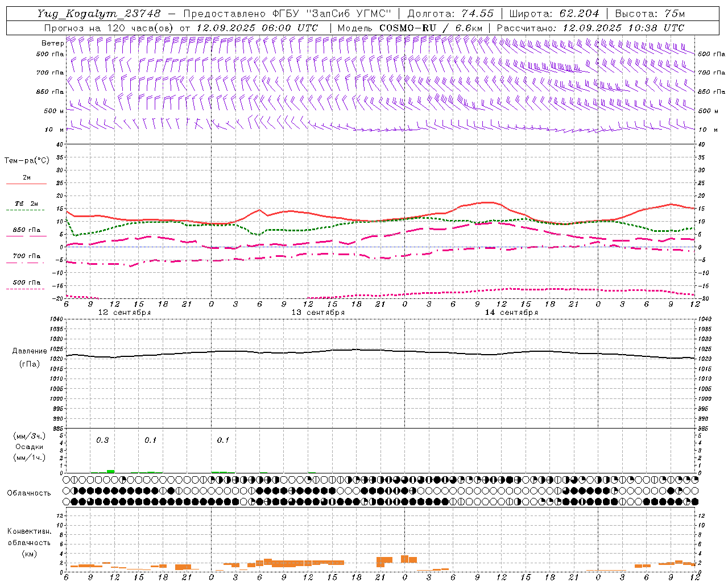The image size is (728, 582).
Task: Click 'Рассчитано: 12.09.2025 10:38 UTC' text
Action: (590, 28)
